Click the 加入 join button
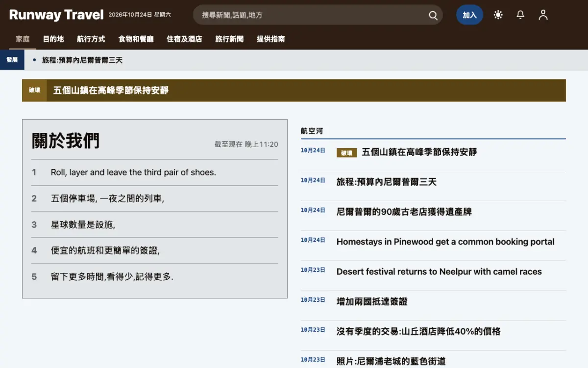The image size is (588, 368). 469,15
